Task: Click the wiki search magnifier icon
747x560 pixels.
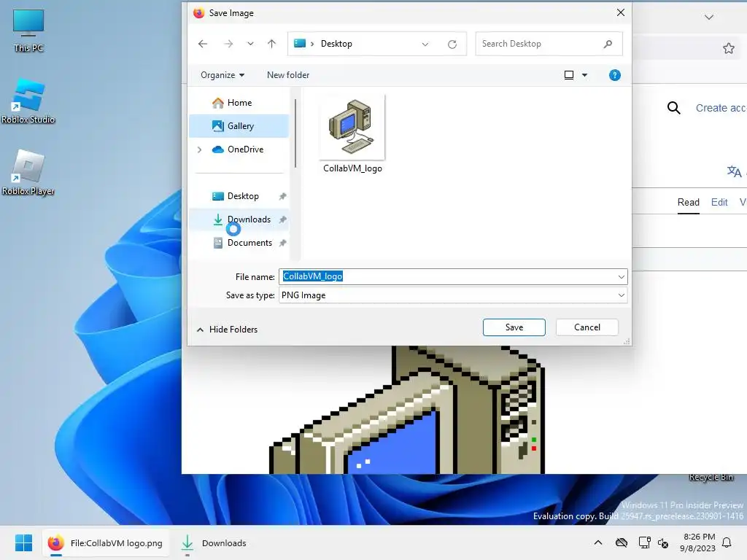Action: coord(673,108)
